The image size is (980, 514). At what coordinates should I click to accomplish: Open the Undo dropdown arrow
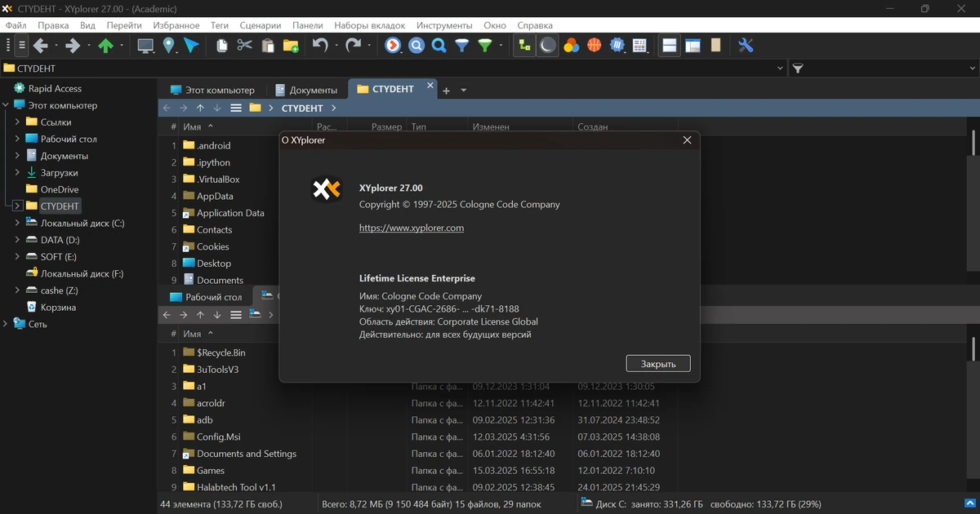coord(336,47)
